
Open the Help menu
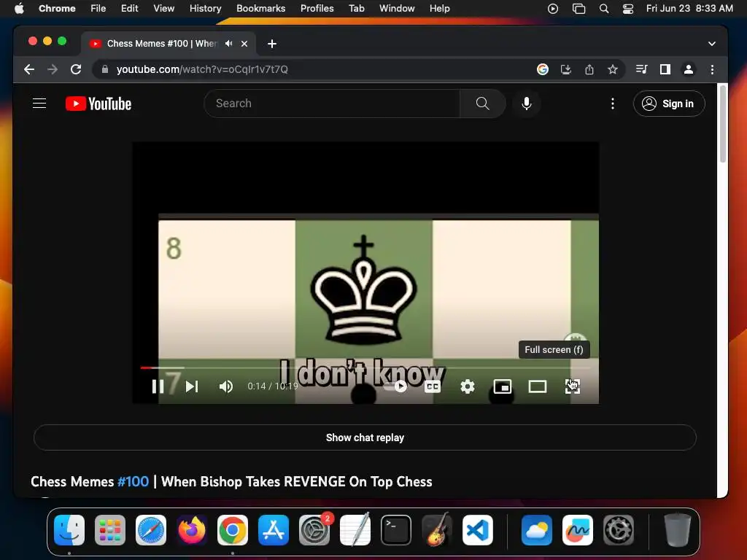(x=439, y=8)
